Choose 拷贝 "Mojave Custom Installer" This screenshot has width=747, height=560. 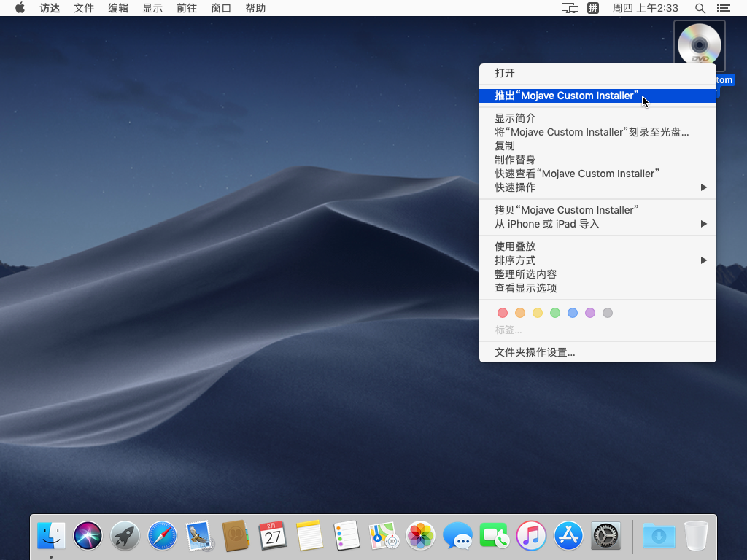click(x=598, y=210)
